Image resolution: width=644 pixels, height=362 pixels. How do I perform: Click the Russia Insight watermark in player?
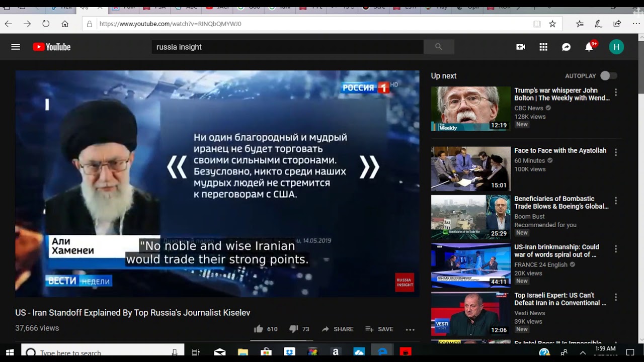(x=405, y=283)
